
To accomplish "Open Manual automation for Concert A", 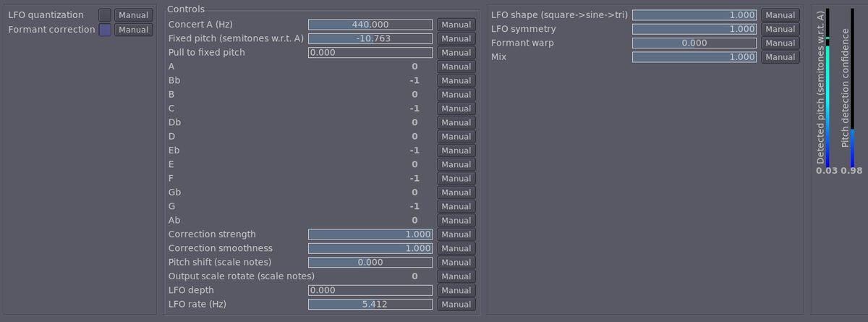I will 456,25.
